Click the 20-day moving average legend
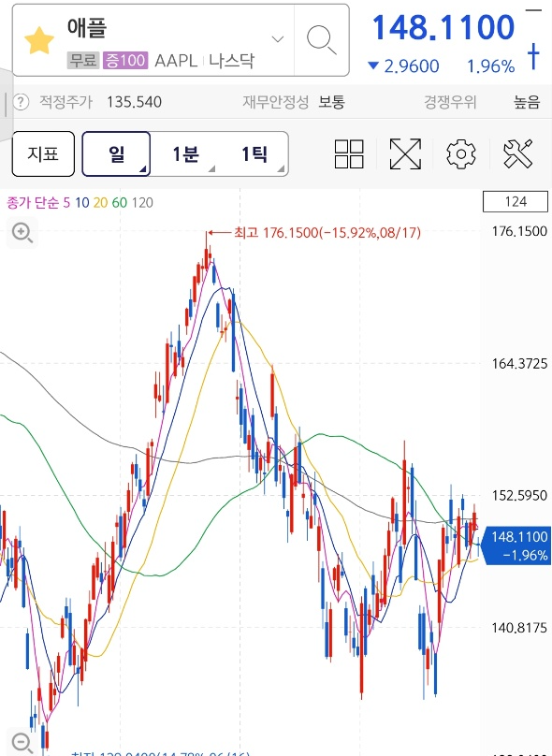This screenshot has height=756, width=552. (100, 202)
